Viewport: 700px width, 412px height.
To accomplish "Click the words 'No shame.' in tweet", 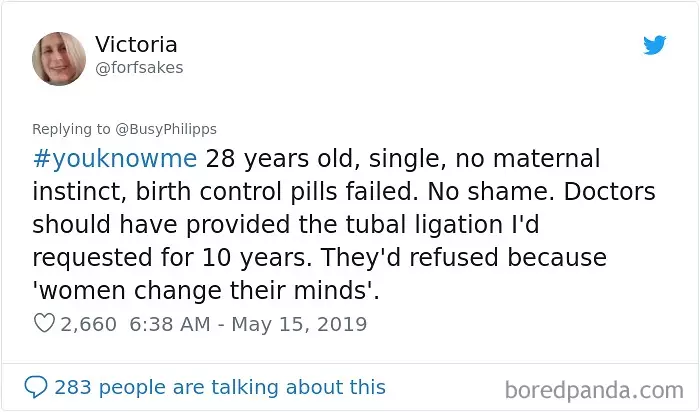I will tap(491, 191).
